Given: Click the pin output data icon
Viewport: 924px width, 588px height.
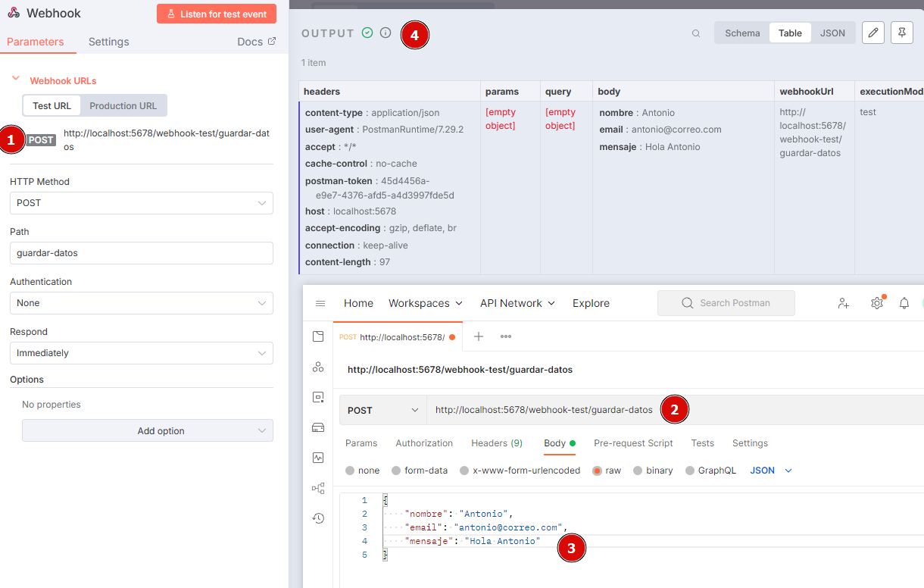Looking at the screenshot, I should pyautogui.click(x=902, y=33).
